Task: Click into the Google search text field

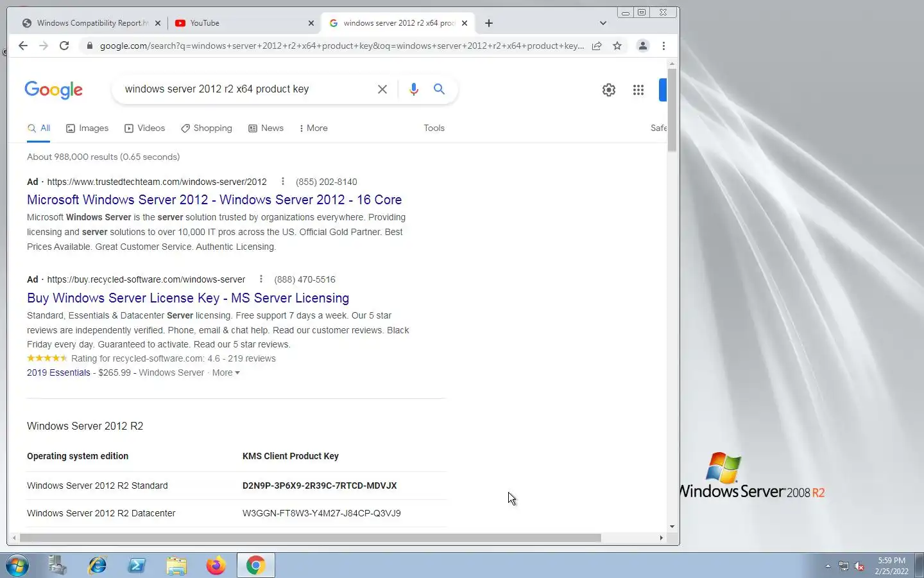Action: (247, 89)
